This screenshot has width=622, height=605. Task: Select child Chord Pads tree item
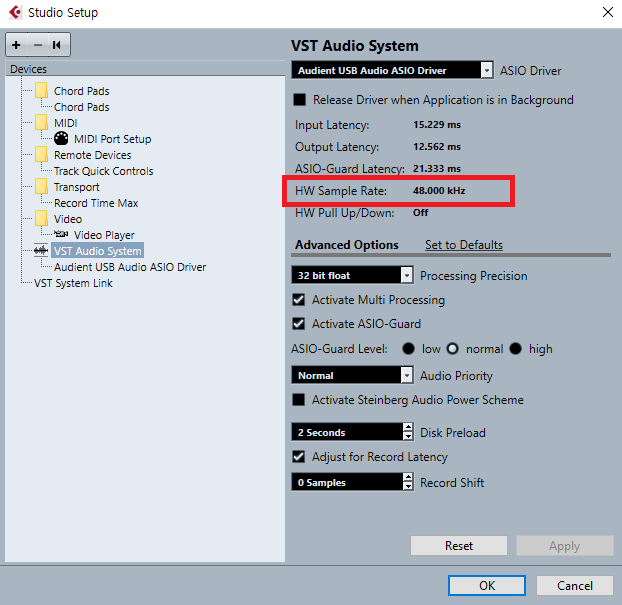(82, 107)
